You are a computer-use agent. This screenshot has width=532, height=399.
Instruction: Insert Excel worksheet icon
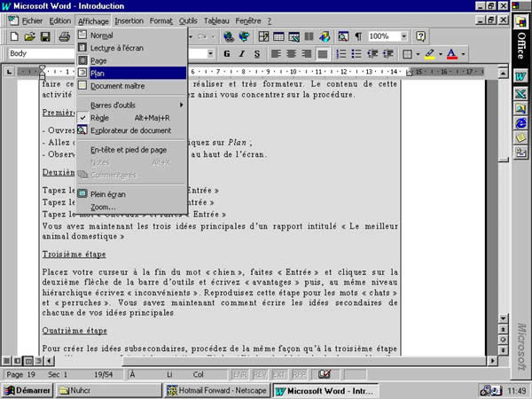click(293, 36)
